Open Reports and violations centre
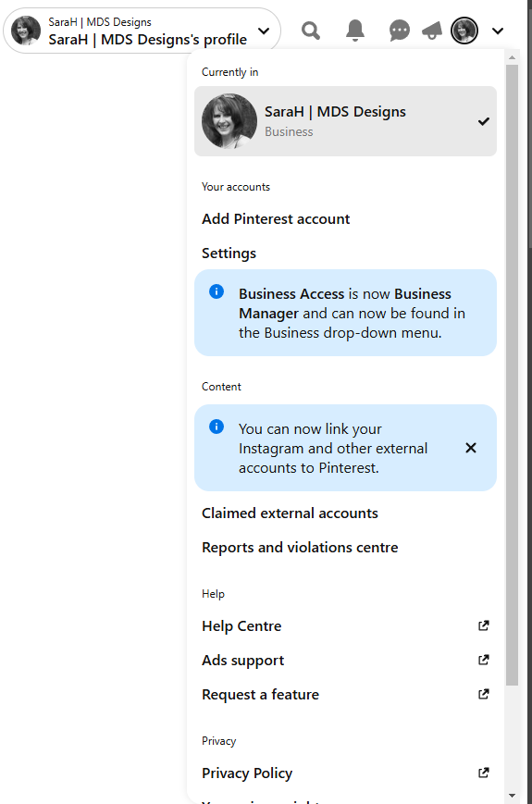Viewport: 532px width, 804px height. coord(300,548)
